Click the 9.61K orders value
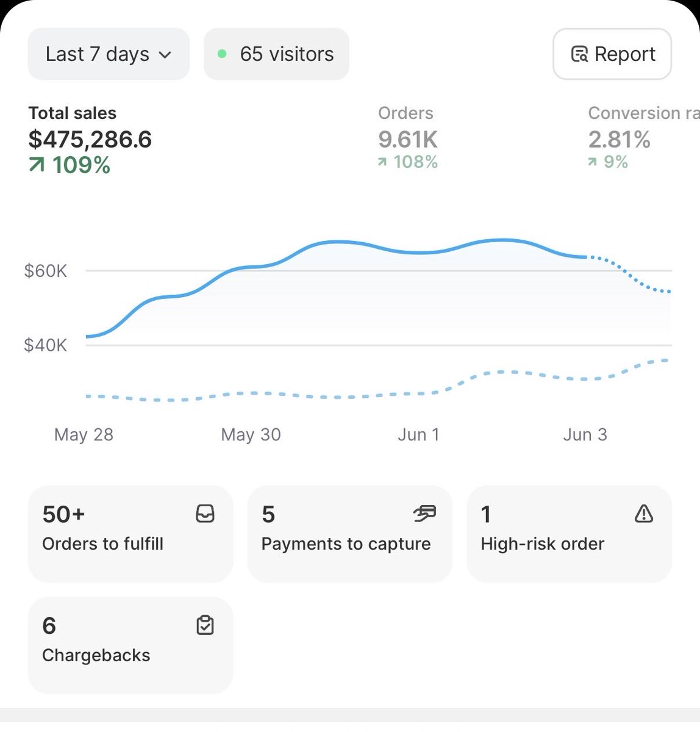 tap(408, 140)
